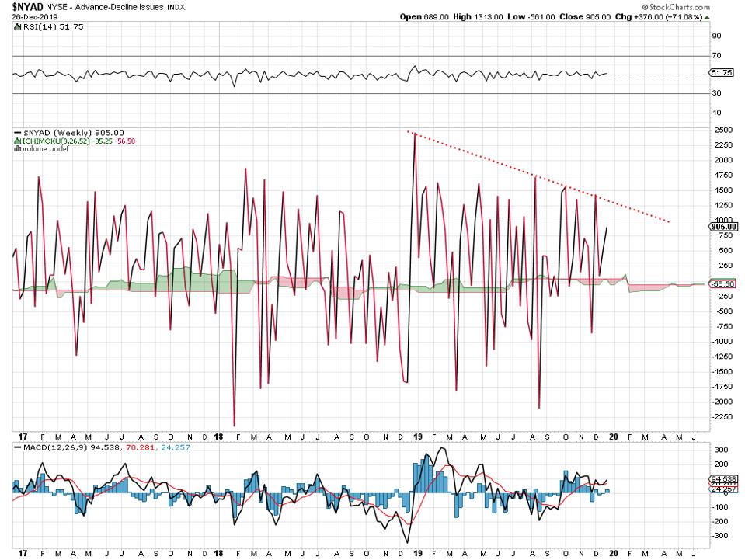This screenshot has height=560, width=745.
Task: Select the 26-Dec-2019 date label
Action: [x=33, y=16]
